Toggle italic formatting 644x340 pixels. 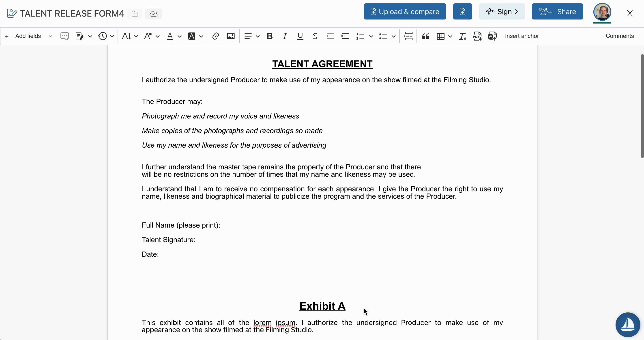point(285,36)
